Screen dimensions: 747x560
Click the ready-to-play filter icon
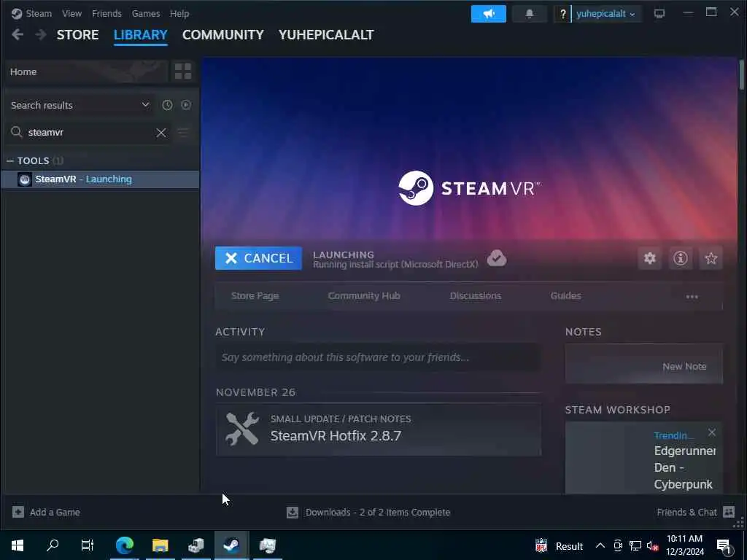[x=186, y=105]
